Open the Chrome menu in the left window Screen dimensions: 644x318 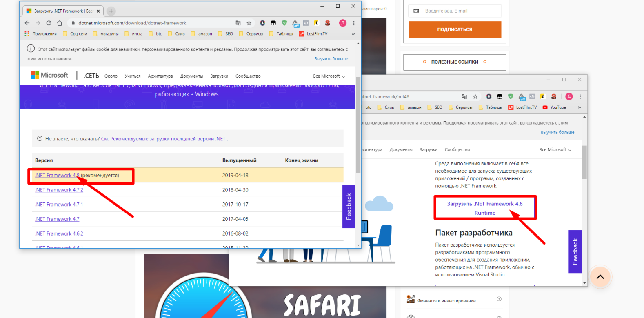[x=354, y=23]
